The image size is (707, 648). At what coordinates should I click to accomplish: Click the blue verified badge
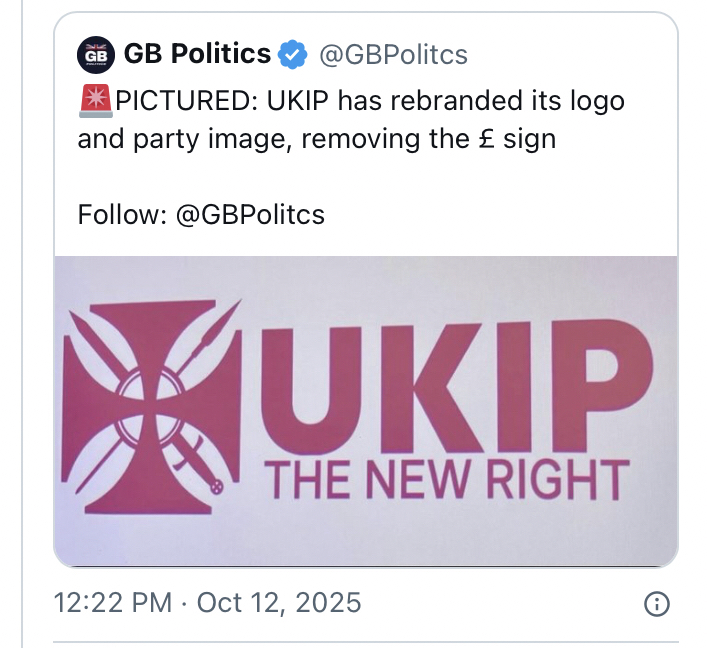coord(291,55)
